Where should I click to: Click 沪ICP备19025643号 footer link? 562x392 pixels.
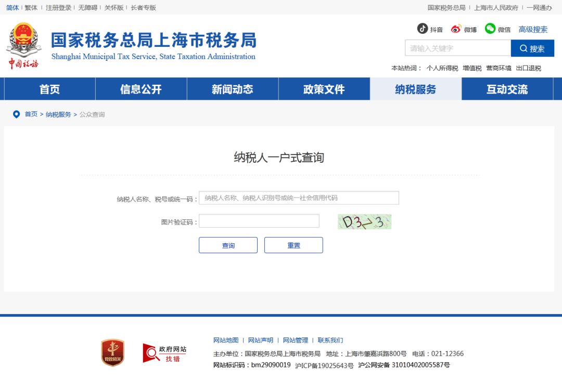pyautogui.click(x=324, y=365)
